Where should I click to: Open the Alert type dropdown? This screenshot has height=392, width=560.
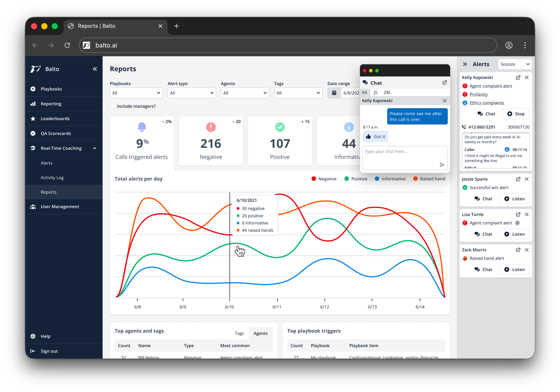click(192, 93)
